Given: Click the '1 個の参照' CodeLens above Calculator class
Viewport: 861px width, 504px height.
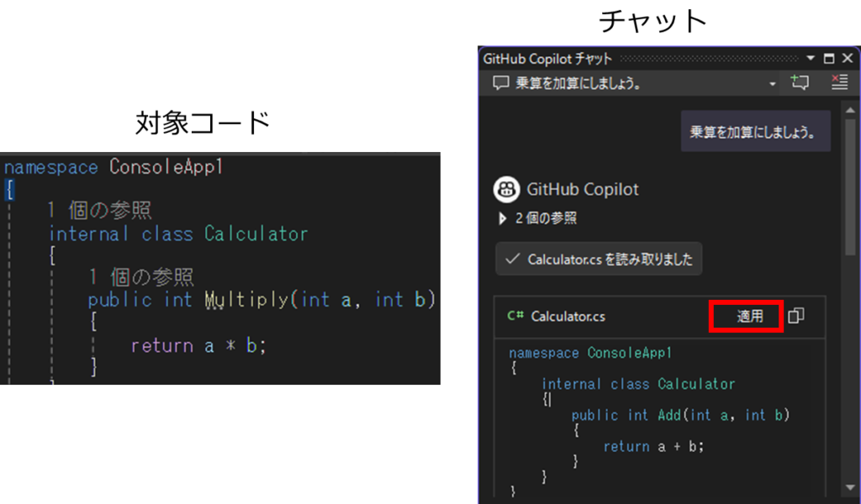Looking at the screenshot, I should [x=99, y=210].
